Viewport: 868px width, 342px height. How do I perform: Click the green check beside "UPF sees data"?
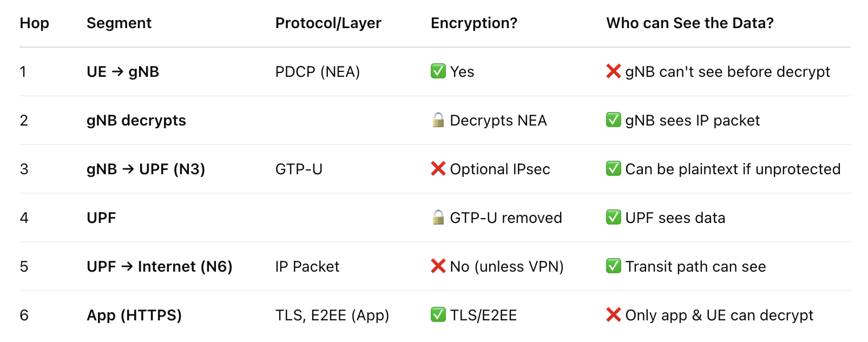(613, 218)
